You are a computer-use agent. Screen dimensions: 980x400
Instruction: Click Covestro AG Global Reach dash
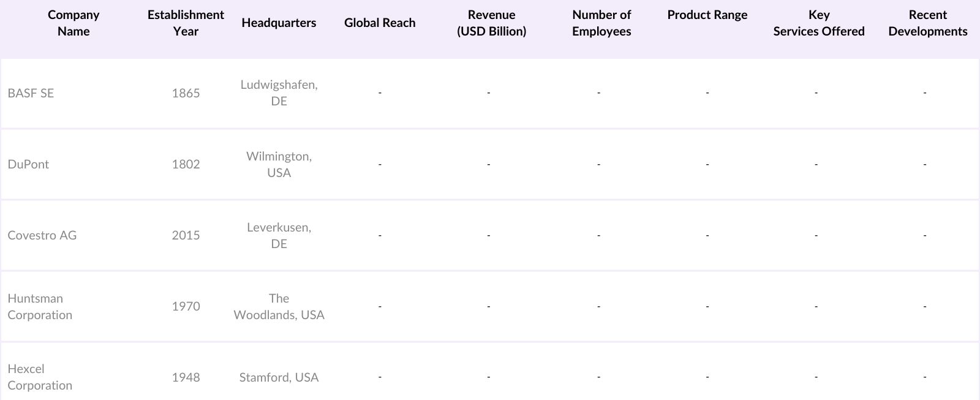380,235
